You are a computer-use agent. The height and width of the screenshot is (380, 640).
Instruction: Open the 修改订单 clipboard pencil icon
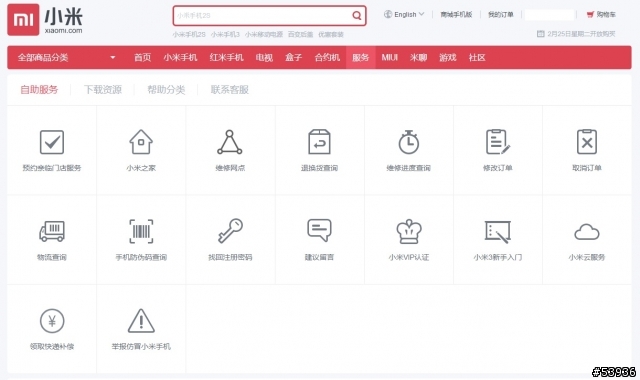498,142
